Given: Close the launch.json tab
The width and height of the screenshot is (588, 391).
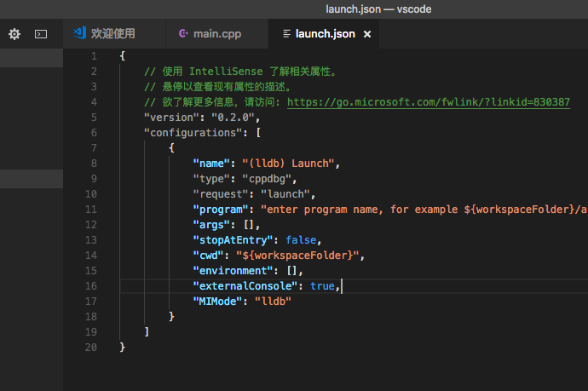Looking at the screenshot, I should coord(367,34).
